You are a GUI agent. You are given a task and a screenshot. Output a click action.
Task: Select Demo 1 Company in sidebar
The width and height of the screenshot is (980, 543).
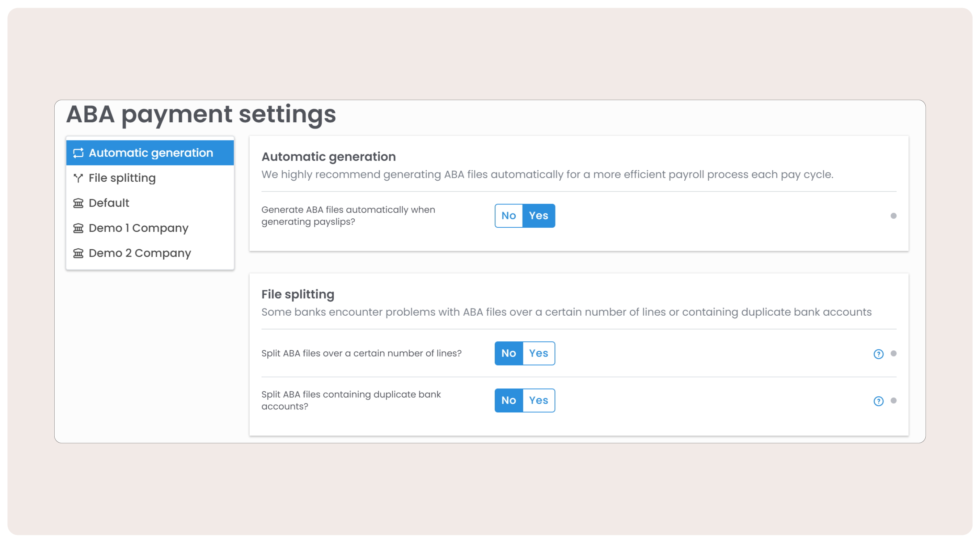click(139, 228)
